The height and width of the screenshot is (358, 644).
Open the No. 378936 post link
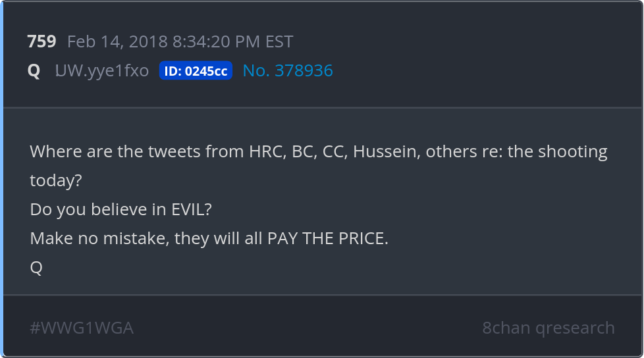288,71
